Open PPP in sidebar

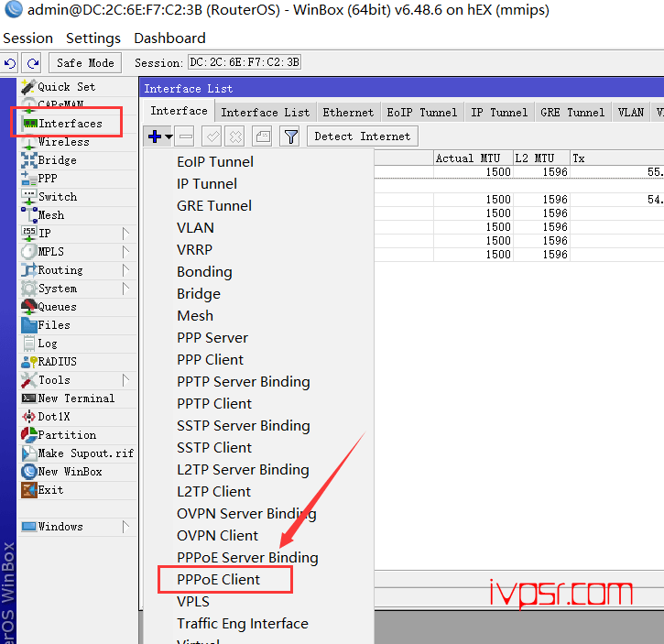[79, 179]
